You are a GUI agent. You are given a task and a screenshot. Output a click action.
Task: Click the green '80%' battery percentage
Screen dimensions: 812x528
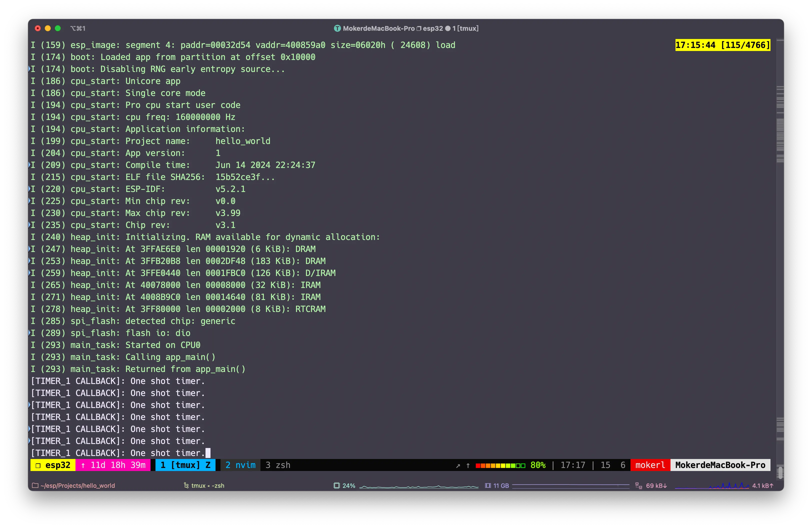point(538,465)
